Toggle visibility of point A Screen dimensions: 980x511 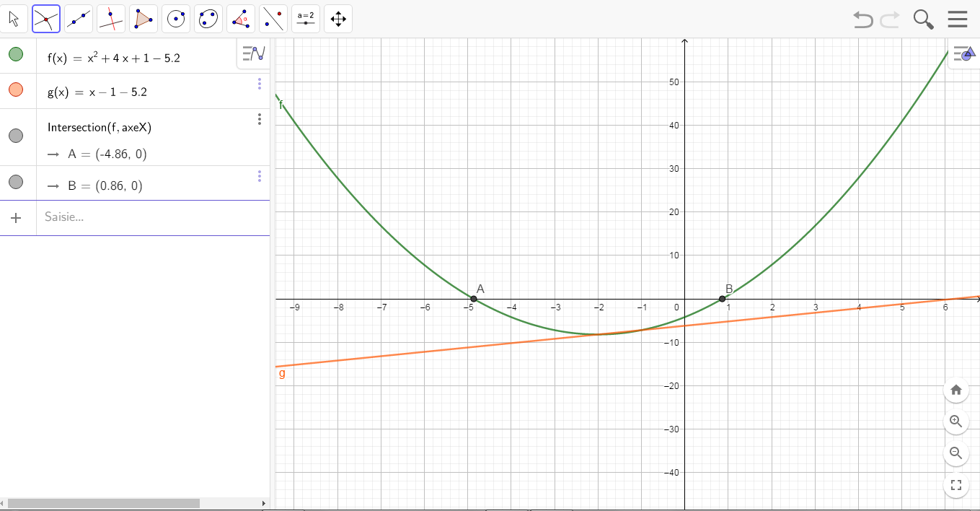[x=16, y=136]
